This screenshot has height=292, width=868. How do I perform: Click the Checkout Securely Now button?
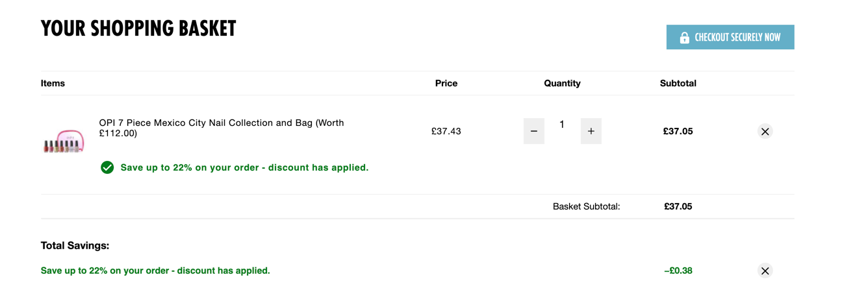730,37
